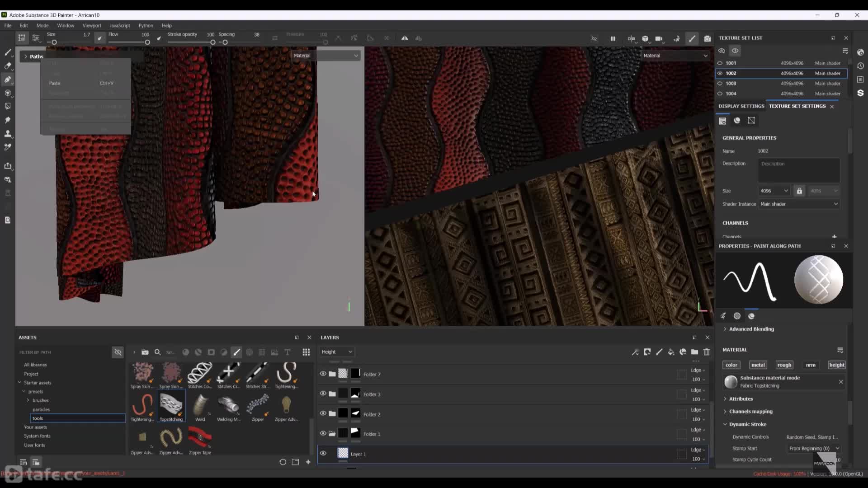Screen dimensions: 868x488
Task: Remove the Fabric Topstitching material
Action: (841, 382)
